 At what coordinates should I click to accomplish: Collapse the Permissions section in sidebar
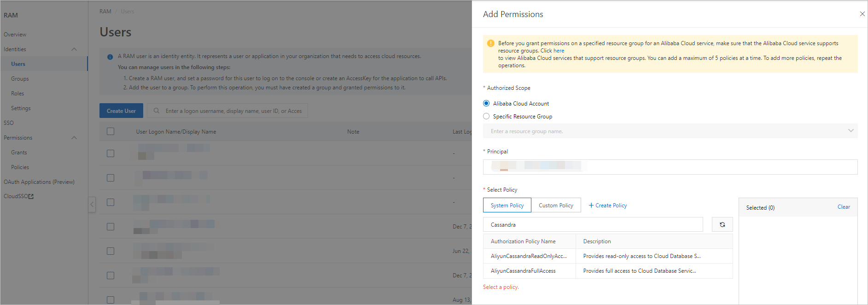coord(74,138)
